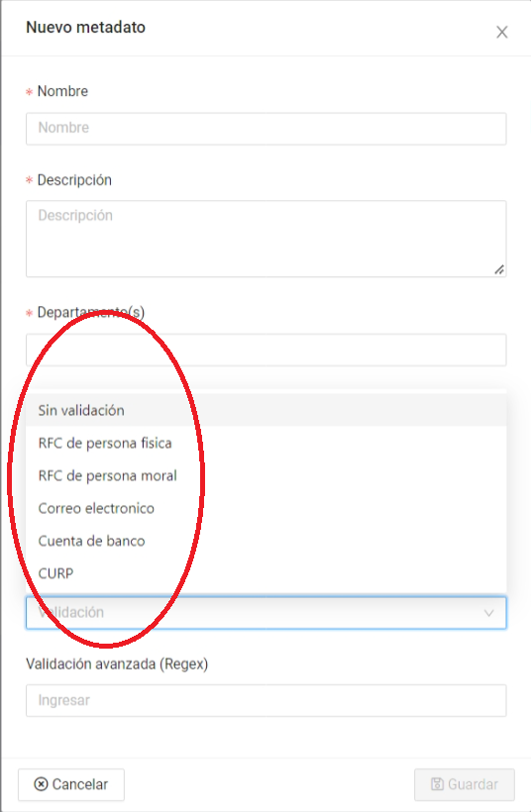Grab the Descripción resize handle
The image size is (531, 812).
click(x=499, y=269)
